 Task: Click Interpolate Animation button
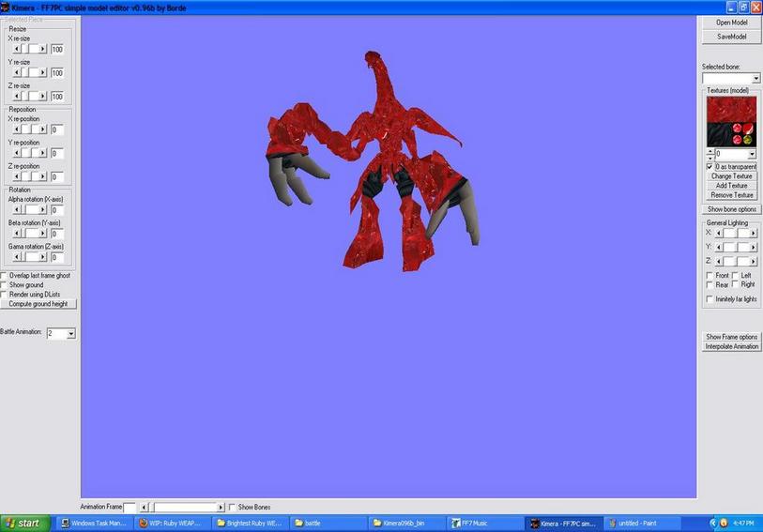pos(731,346)
